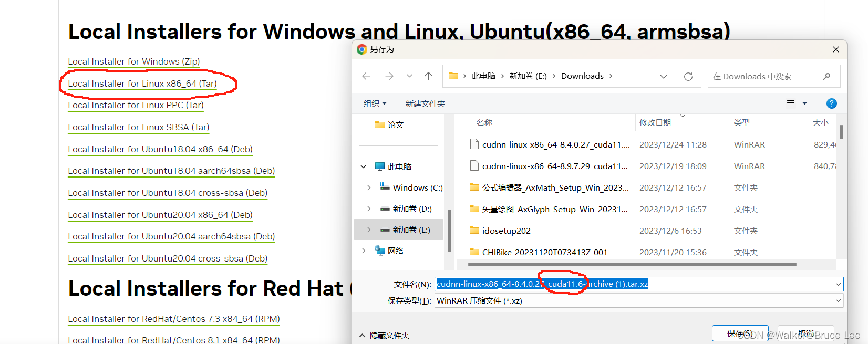Open the 组织 menu
Image resolution: width=868 pixels, height=344 pixels.
click(x=375, y=103)
